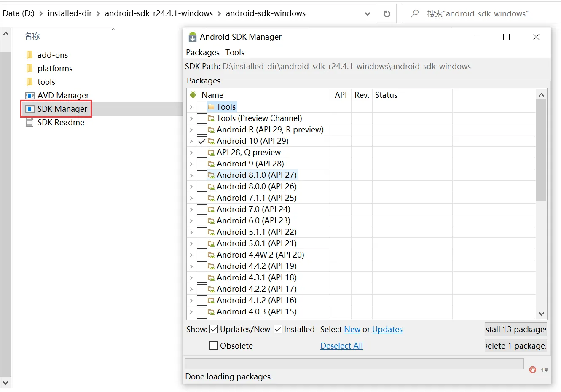Click the New link beside Select
The image size is (561, 392).
click(x=352, y=329)
